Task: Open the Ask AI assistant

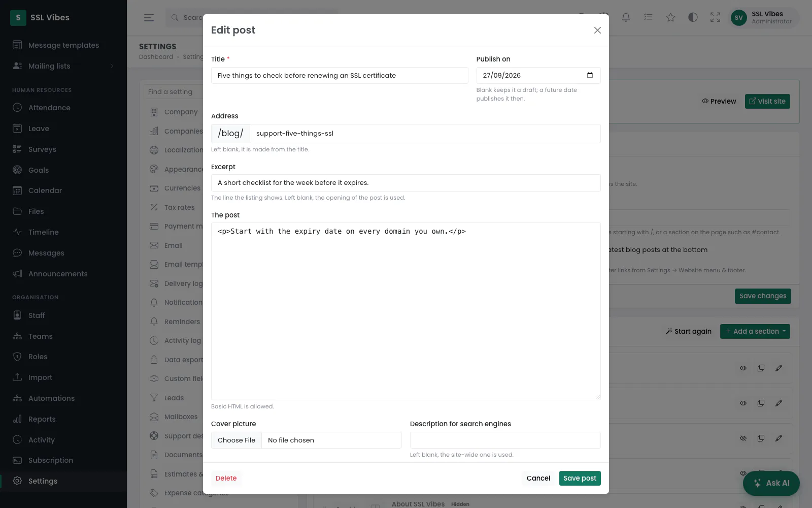Action: 771,483
